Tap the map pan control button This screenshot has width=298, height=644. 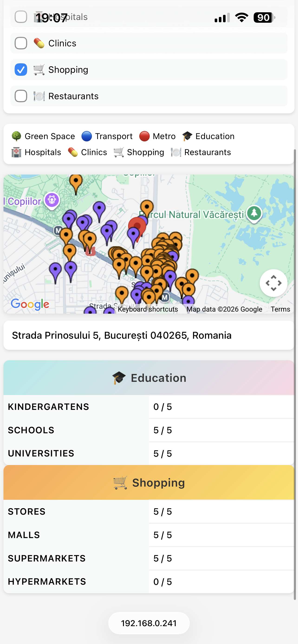click(273, 283)
